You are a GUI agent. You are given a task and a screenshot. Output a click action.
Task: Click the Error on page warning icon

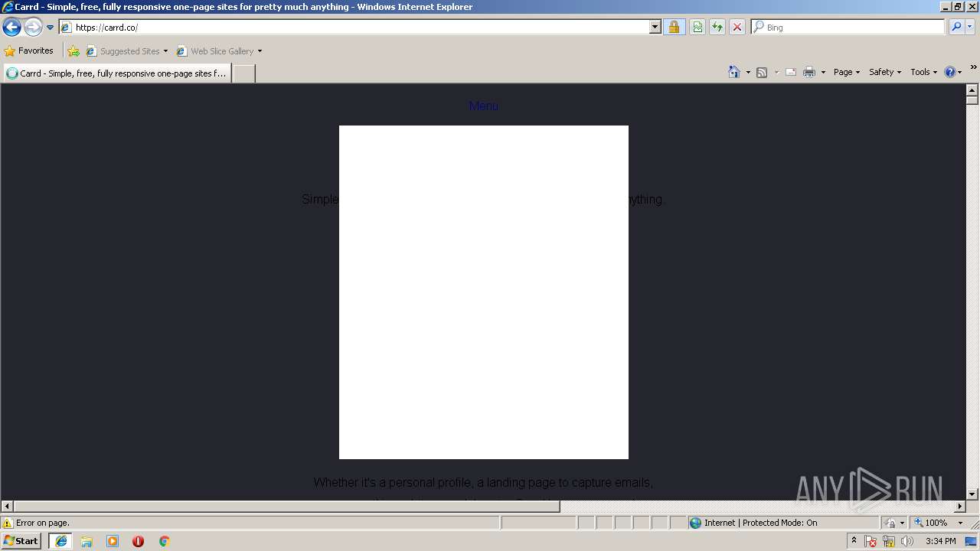[8, 523]
